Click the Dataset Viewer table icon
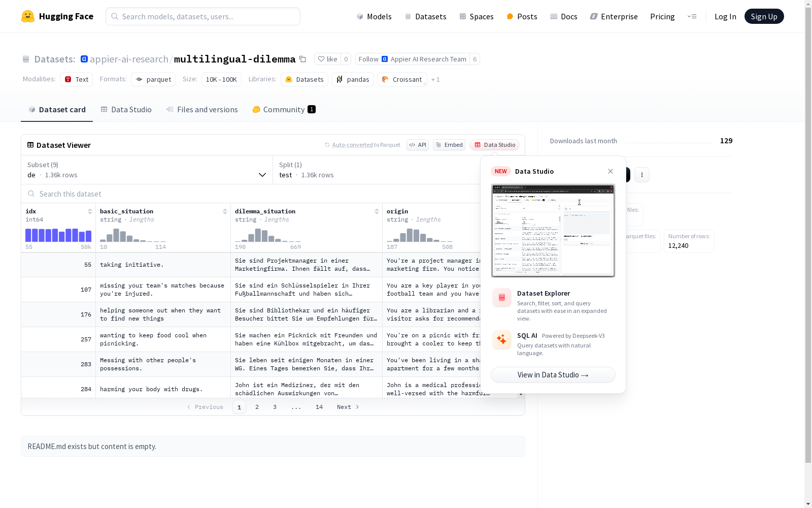Viewport: 812px width, 508px height. (x=30, y=145)
